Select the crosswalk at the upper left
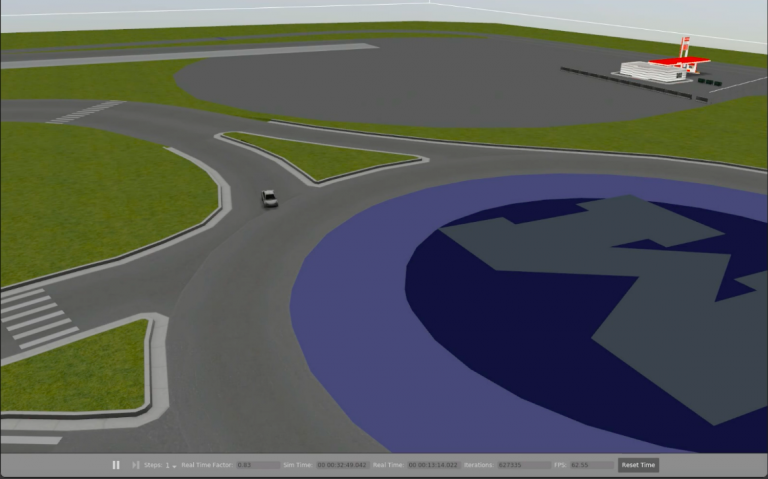The image size is (768, 479). click(x=85, y=112)
